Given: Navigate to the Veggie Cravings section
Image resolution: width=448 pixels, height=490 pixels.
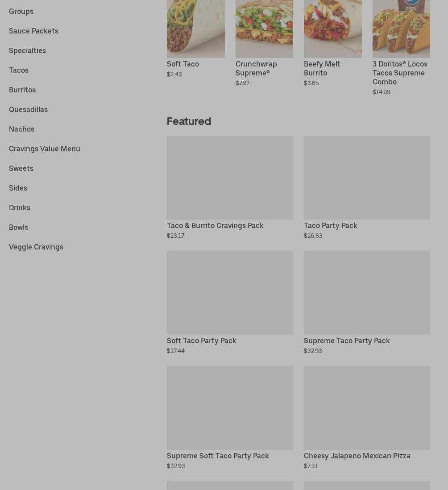Looking at the screenshot, I should [x=36, y=247].
